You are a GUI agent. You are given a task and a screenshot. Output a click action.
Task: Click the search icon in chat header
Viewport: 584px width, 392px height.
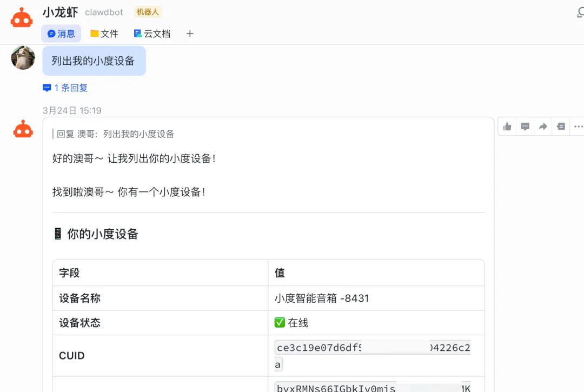coord(580,13)
